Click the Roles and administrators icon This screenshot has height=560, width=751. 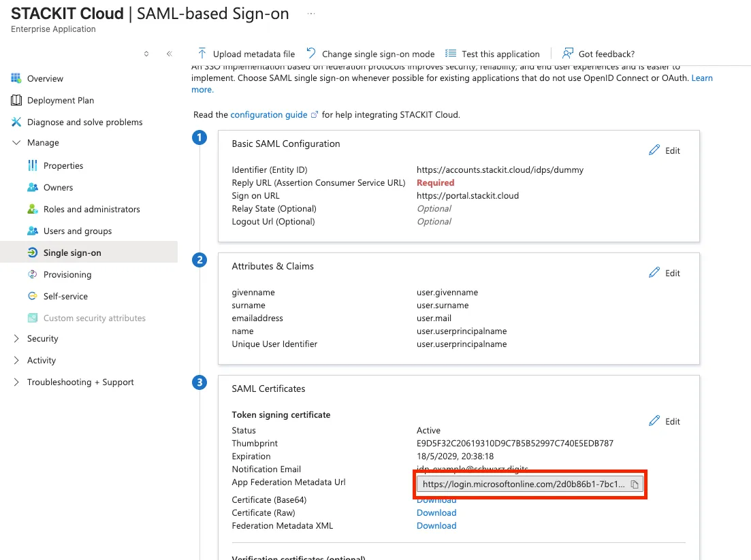coord(33,209)
